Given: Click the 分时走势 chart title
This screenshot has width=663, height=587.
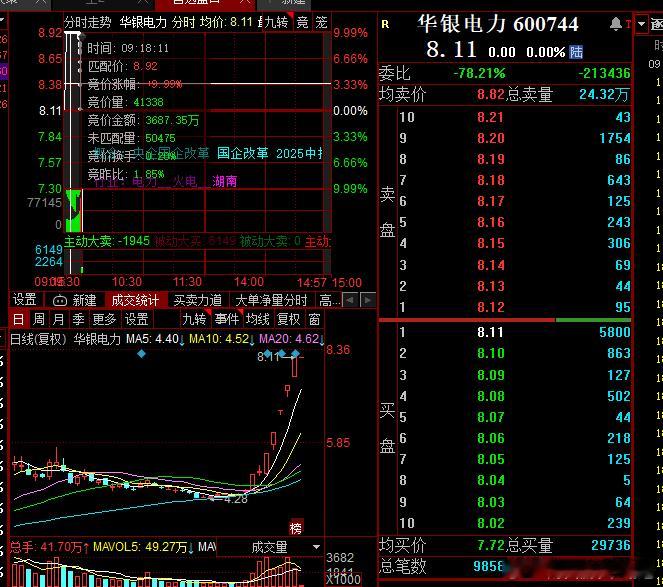Looking at the screenshot, I should pos(88,22).
